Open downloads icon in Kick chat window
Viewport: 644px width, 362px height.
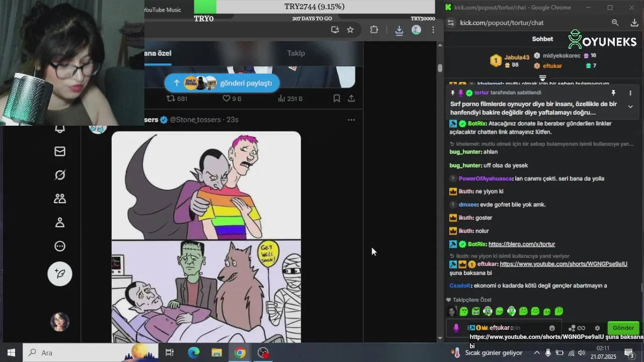tap(634, 23)
